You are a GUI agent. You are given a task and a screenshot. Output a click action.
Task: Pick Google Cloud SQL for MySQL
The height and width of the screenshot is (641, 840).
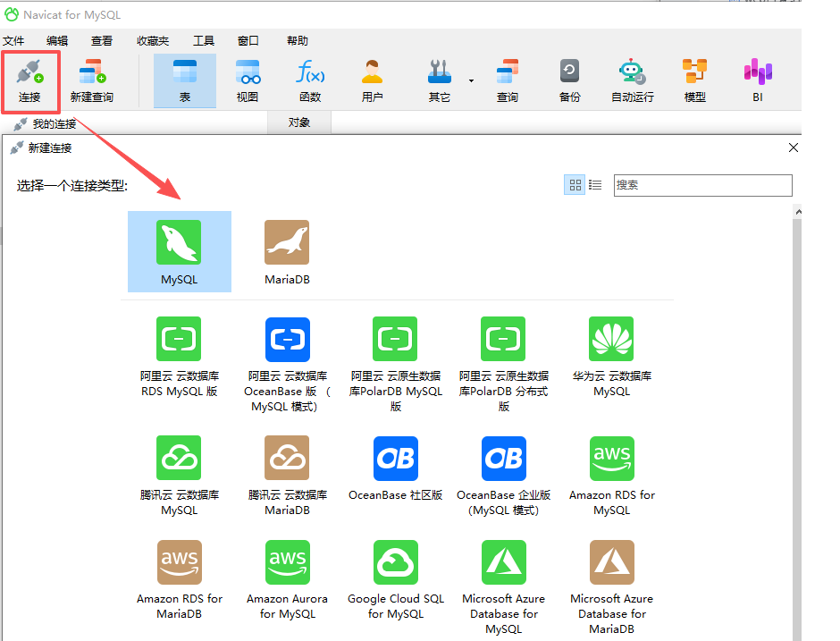[396, 579]
